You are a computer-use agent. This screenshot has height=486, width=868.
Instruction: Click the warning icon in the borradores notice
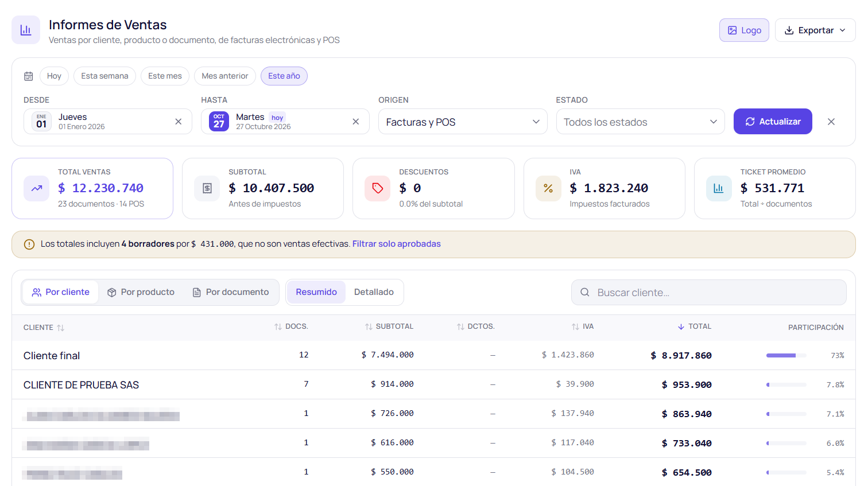[29, 244]
